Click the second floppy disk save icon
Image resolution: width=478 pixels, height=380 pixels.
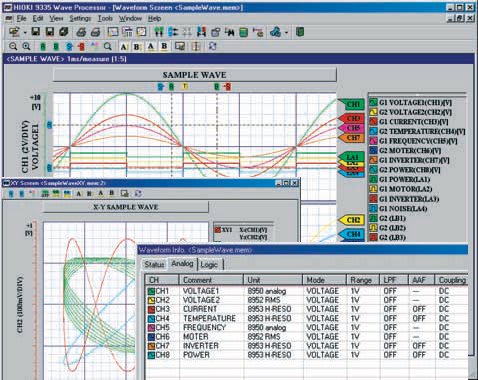(x=50, y=32)
